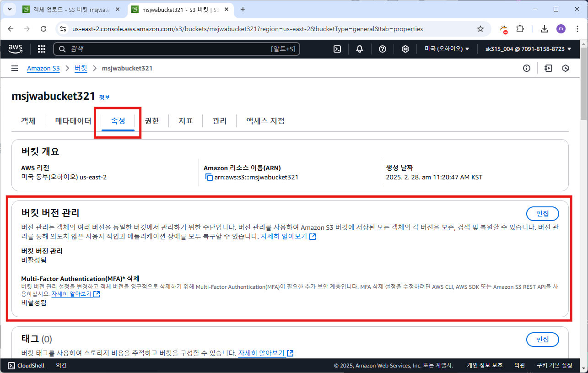Switch to the 권한 tab
The width and height of the screenshot is (588, 373).
click(152, 121)
